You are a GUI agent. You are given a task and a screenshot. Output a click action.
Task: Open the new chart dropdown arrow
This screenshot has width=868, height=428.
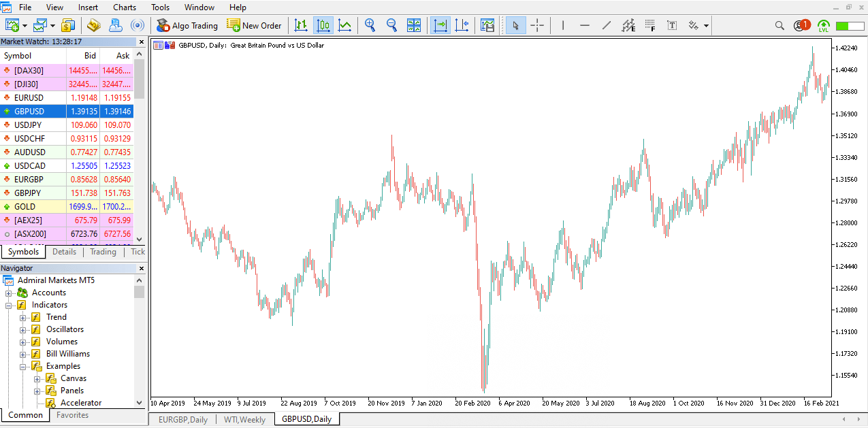pyautogui.click(x=25, y=27)
